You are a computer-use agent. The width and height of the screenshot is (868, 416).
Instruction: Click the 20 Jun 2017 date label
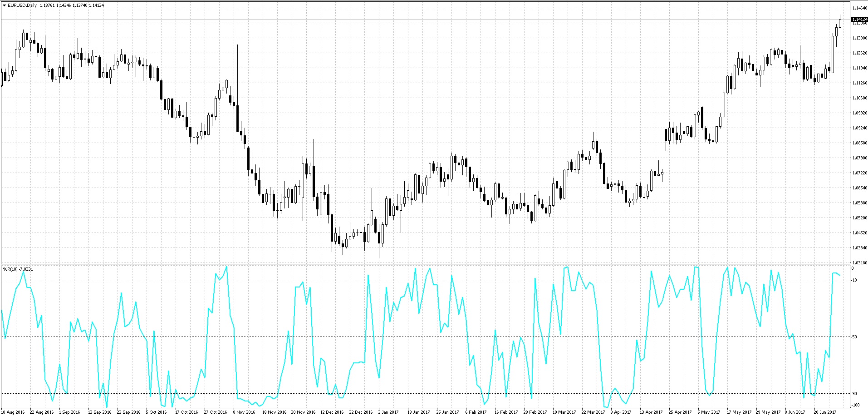(825, 412)
